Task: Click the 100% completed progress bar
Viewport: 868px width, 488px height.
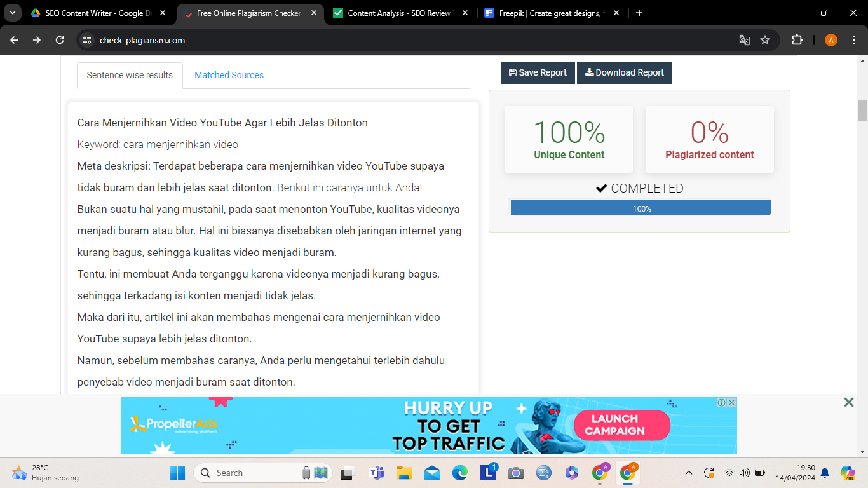Action: 641,208
